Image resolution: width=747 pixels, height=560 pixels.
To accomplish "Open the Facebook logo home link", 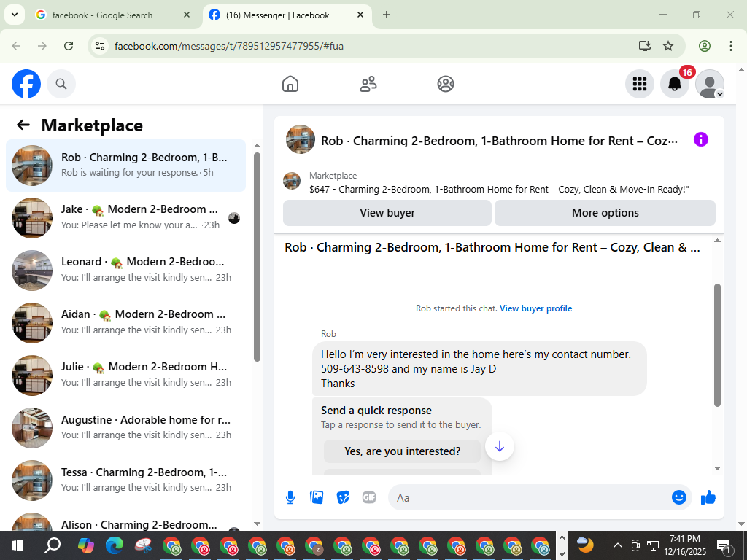I will pos(26,84).
